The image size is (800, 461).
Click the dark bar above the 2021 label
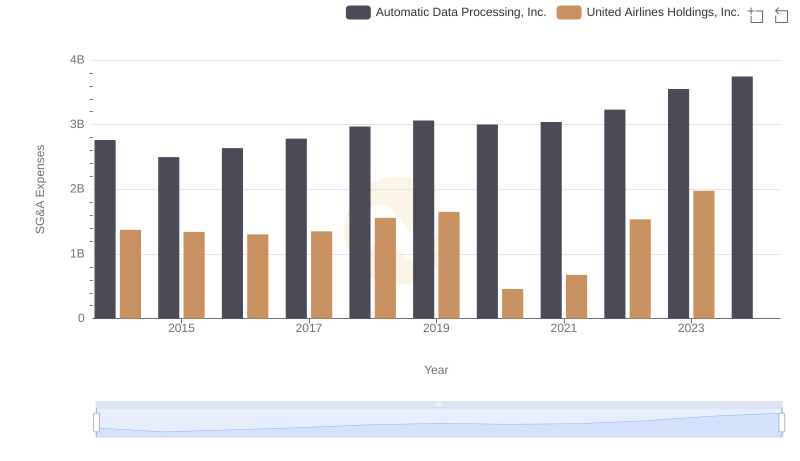coord(551,220)
